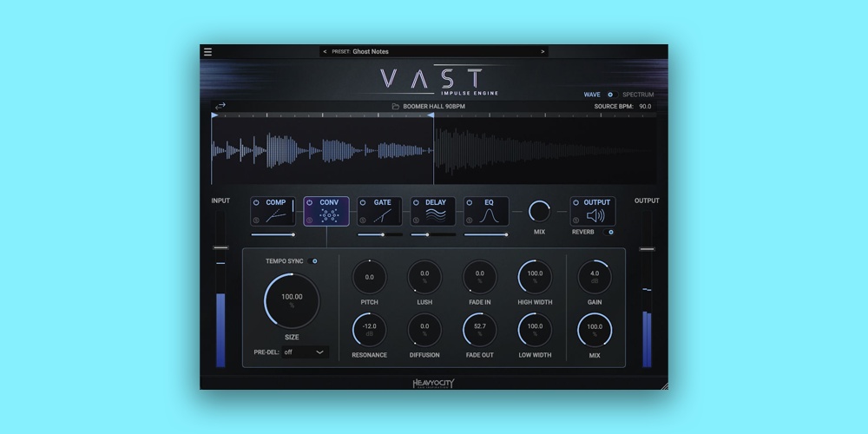Toggle the COMP module power icon
This screenshot has width=868, height=434.
click(x=257, y=202)
